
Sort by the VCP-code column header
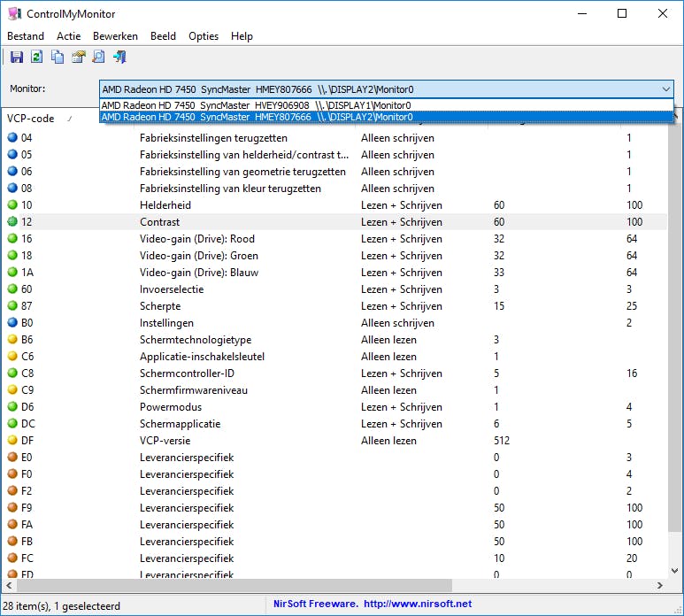point(31,119)
